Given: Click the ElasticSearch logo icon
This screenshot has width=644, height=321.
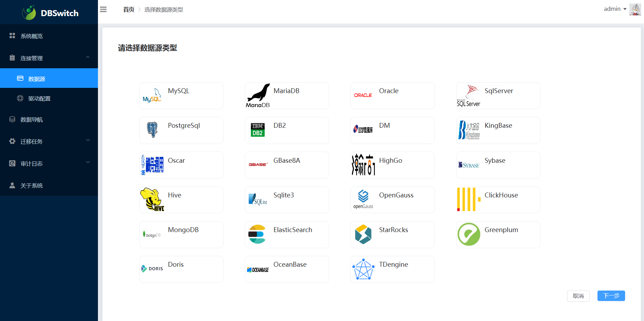Looking at the screenshot, I should 257,234.
